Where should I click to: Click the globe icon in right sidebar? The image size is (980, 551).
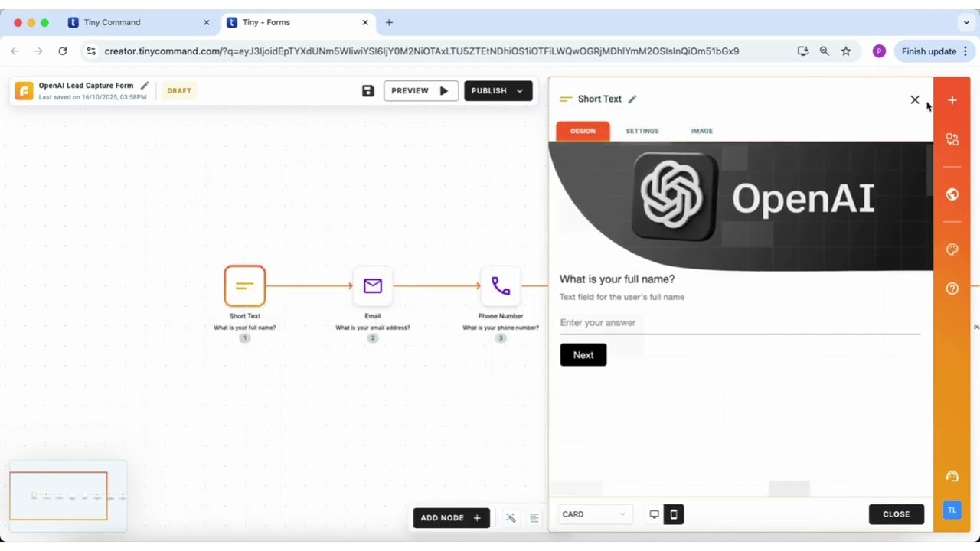952,194
